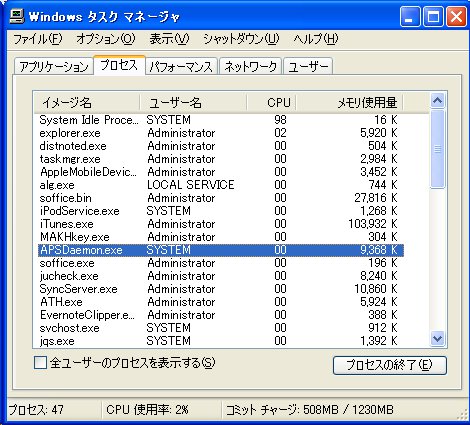Viewport: 470px width, 425px height.
Task: Select the alg.exe process
Action: point(221,185)
